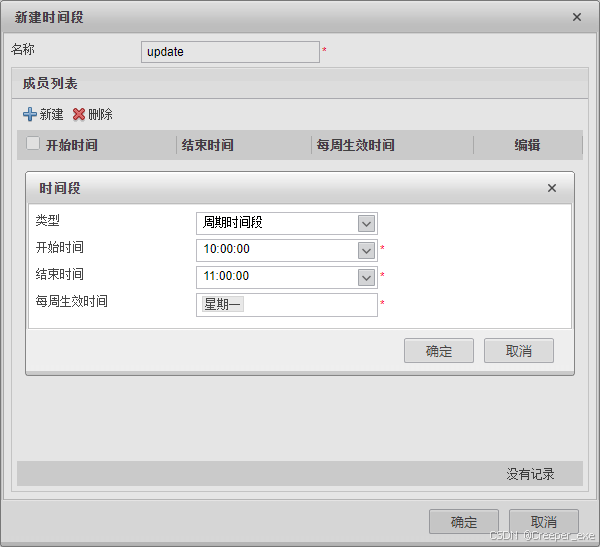The height and width of the screenshot is (547, 600).
Task: Click the 新建 text button in member list
Action: (x=51, y=114)
